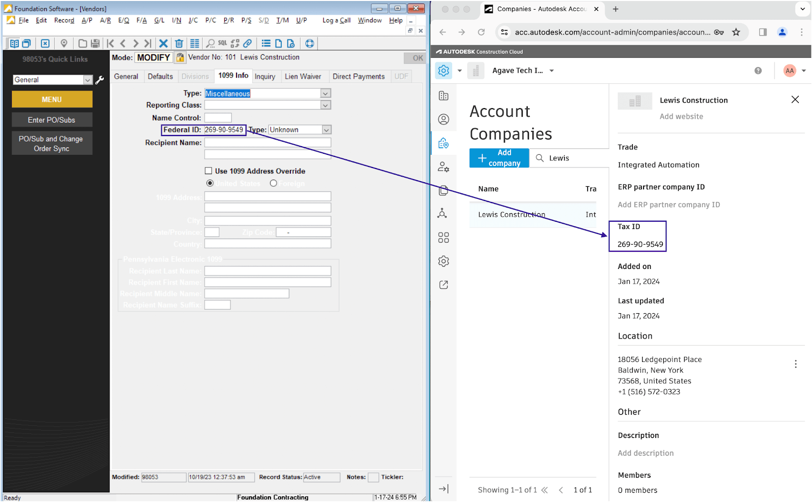Click the save floppy disk icon
Image resolution: width=812 pixels, height=504 pixels.
point(95,44)
